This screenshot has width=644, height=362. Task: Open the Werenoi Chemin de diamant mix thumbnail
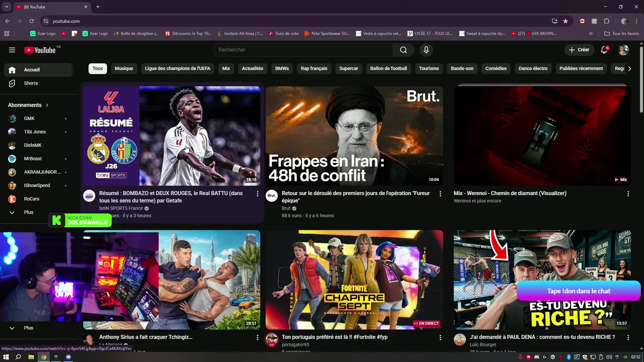pos(542,136)
